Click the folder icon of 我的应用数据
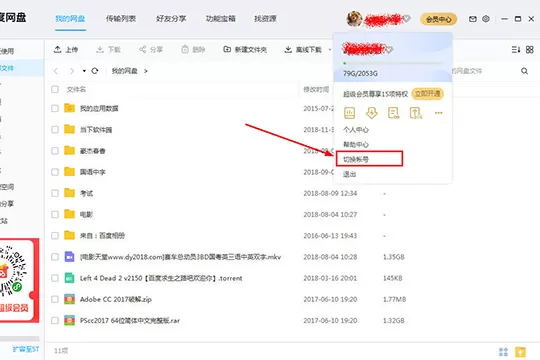This screenshot has height=360, width=540. pyautogui.click(x=69, y=108)
